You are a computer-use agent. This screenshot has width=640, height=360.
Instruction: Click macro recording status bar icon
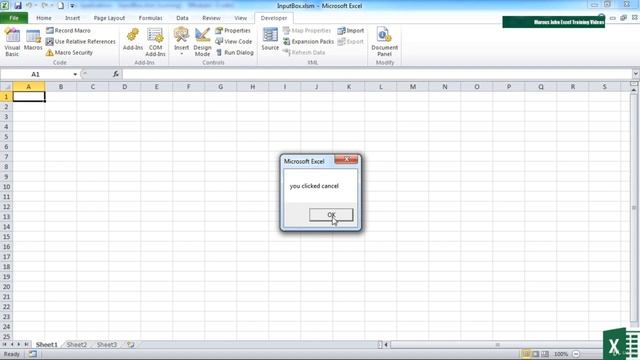pos(33,354)
